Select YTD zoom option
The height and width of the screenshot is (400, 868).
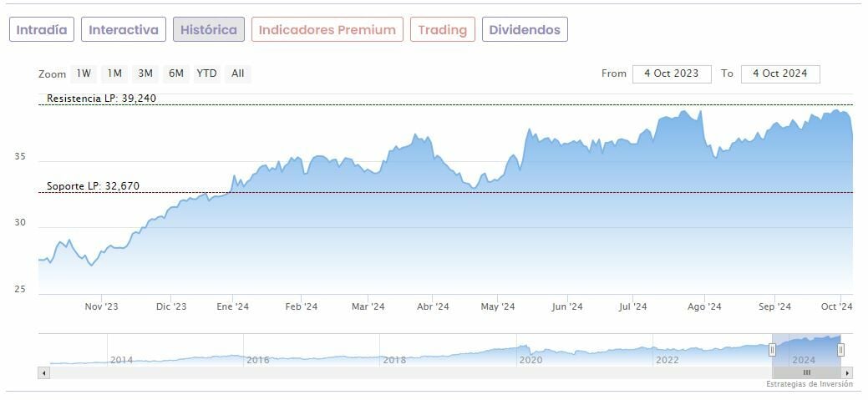coord(206,73)
